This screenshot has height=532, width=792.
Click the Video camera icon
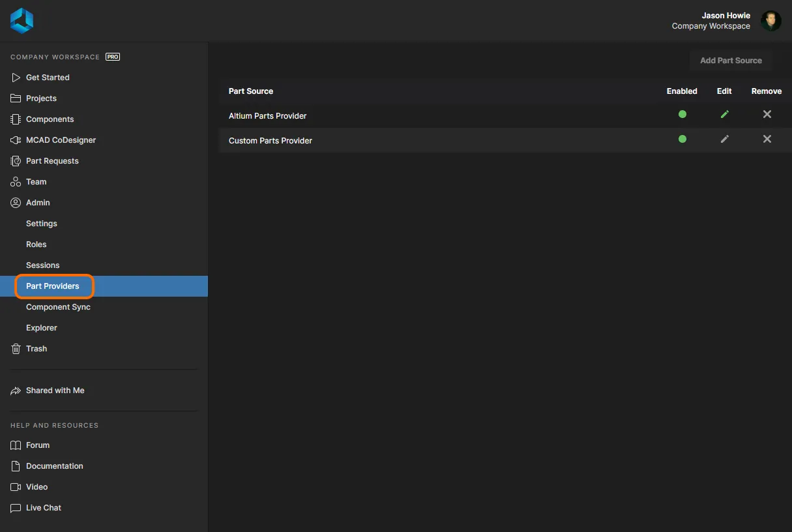(16, 487)
